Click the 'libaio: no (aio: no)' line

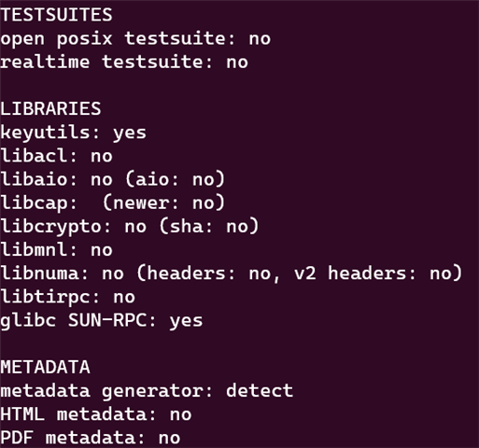[x=113, y=180]
